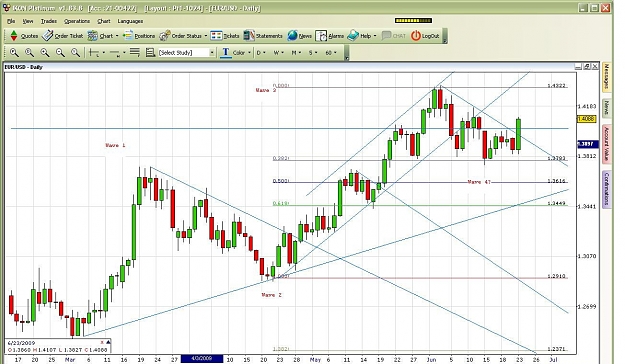Open the W weekly timeframe dropdown

[278, 53]
